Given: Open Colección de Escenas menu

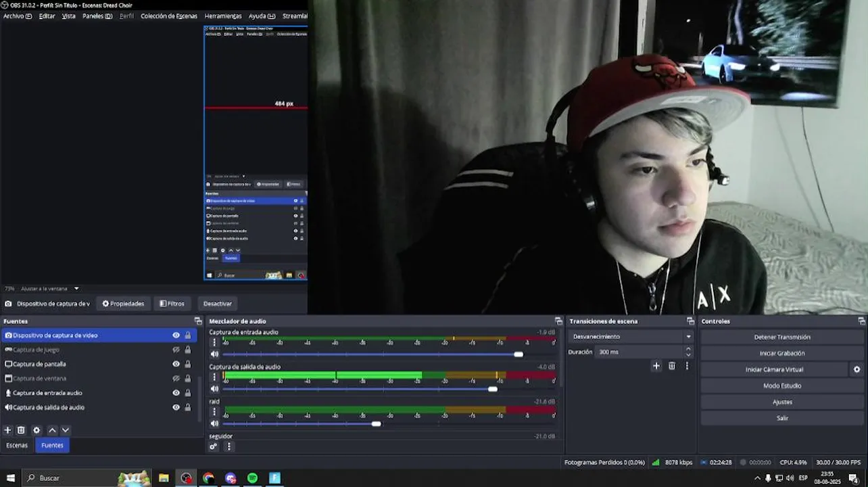Looking at the screenshot, I should coord(169,16).
